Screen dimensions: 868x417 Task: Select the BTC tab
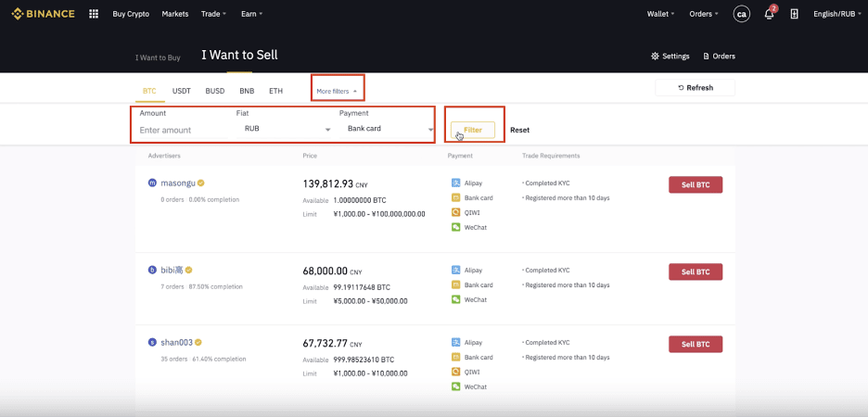[x=149, y=91]
